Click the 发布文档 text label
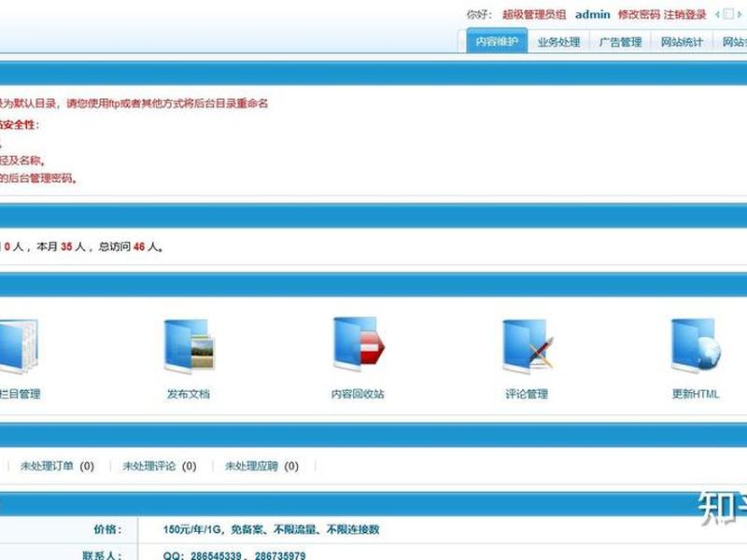Image resolution: width=747 pixels, height=560 pixels. point(189,394)
